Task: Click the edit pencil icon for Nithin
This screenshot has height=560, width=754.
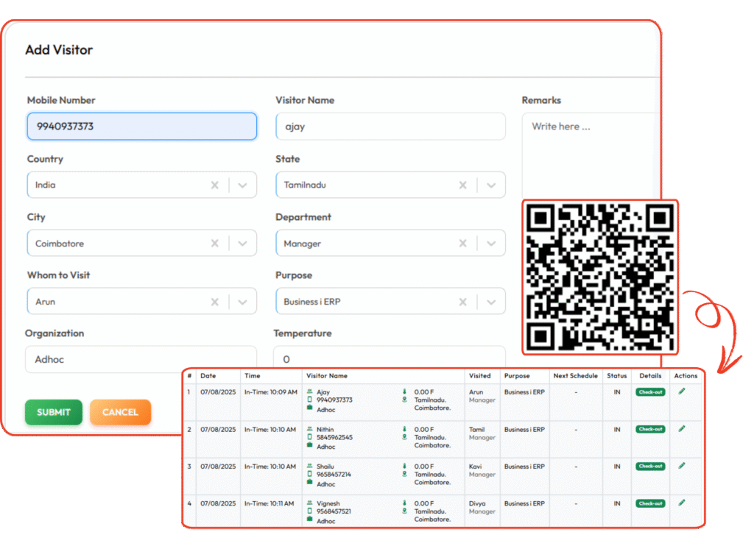Action: [x=682, y=428]
